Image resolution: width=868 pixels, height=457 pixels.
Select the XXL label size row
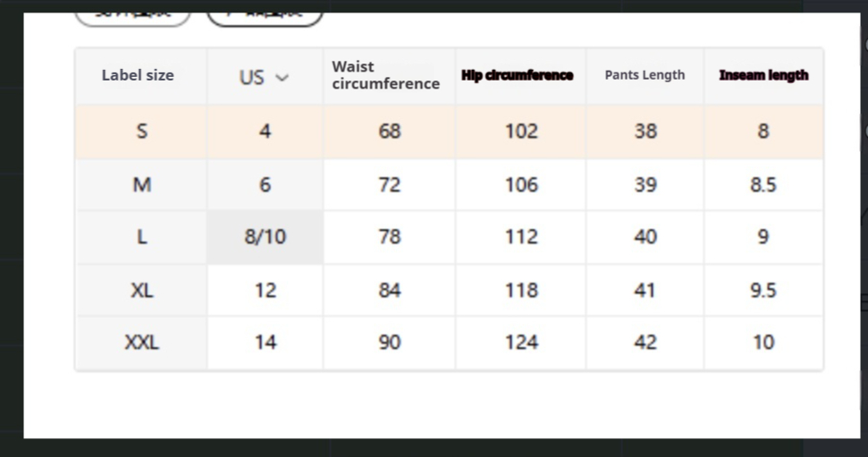[x=141, y=342]
